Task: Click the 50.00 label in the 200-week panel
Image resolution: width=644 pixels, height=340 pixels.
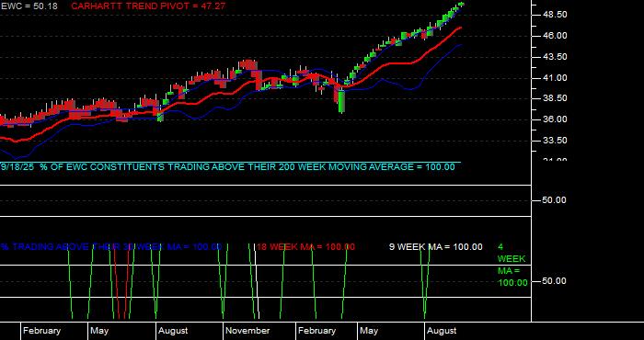Action: [x=555, y=200]
